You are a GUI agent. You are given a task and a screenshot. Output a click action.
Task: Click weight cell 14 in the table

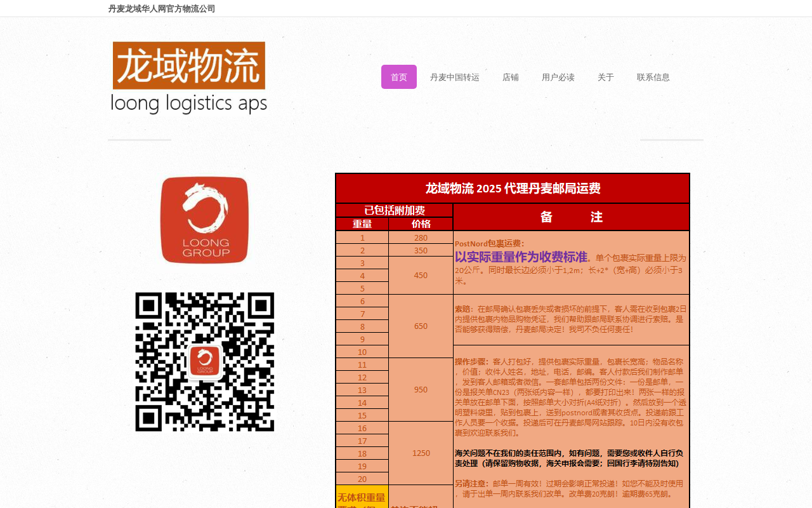[362, 403]
